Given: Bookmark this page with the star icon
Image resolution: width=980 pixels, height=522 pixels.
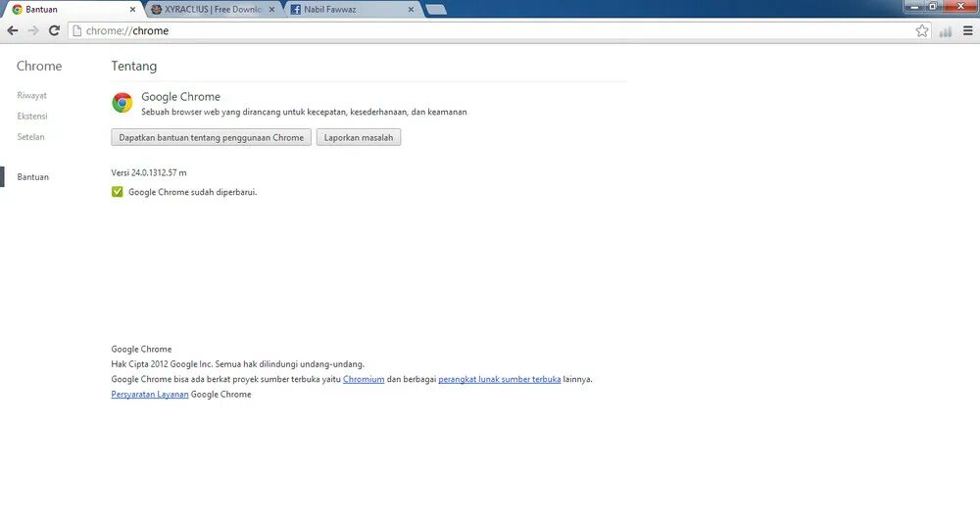Looking at the screenshot, I should pyautogui.click(x=922, y=30).
